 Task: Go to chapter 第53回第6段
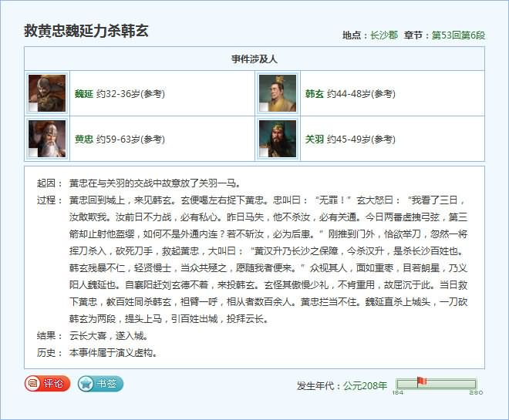(x=458, y=35)
